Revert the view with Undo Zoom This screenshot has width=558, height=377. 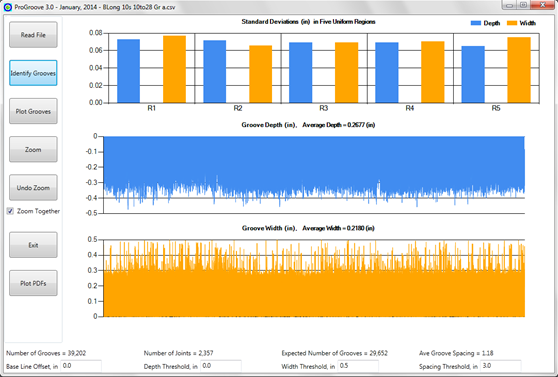click(x=33, y=188)
